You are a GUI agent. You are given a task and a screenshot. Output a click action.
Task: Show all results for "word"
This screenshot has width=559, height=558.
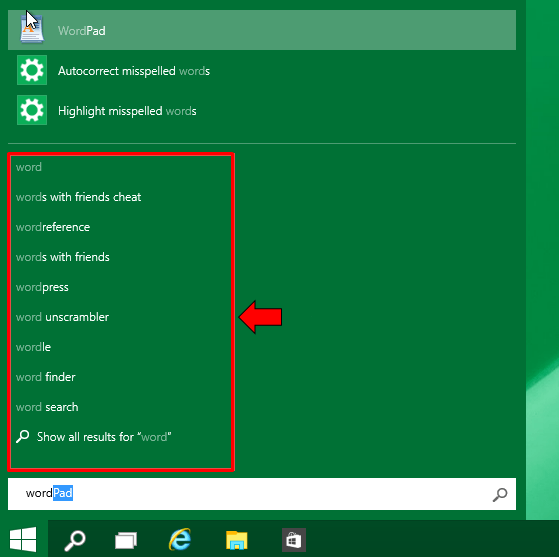tap(104, 437)
